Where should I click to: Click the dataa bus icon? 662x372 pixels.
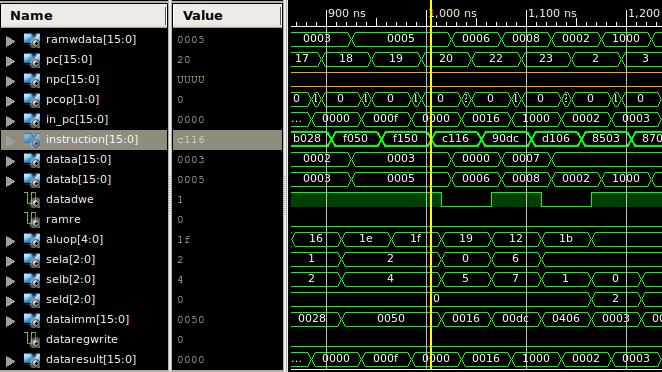(x=32, y=160)
